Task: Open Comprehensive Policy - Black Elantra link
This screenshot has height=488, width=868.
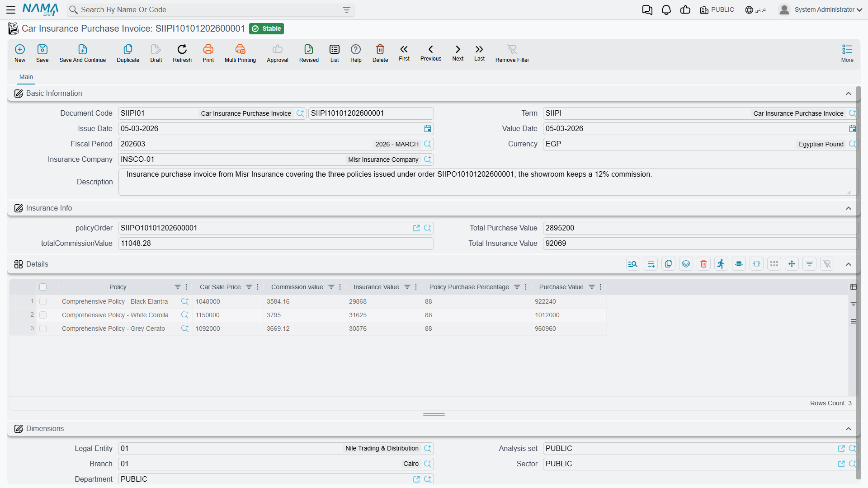Action: (x=115, y=301)
